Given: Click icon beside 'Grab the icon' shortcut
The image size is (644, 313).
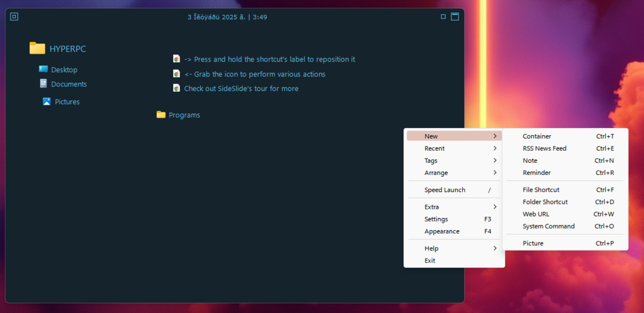Looking at the screenshot, I should point(177,74).
